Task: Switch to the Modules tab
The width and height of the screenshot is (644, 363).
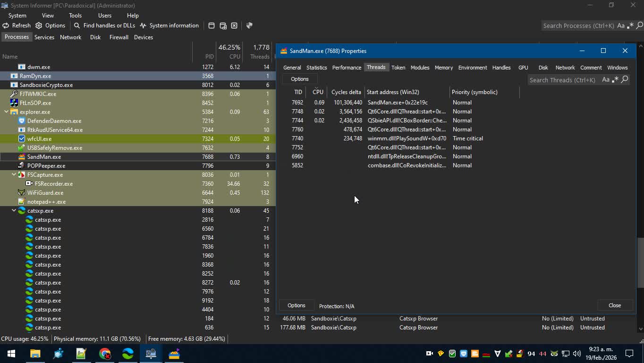Action: 420,68
